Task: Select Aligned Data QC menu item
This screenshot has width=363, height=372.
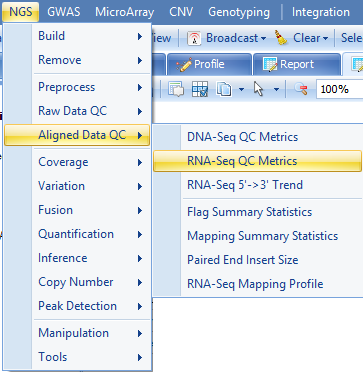Action: (77, 135)
